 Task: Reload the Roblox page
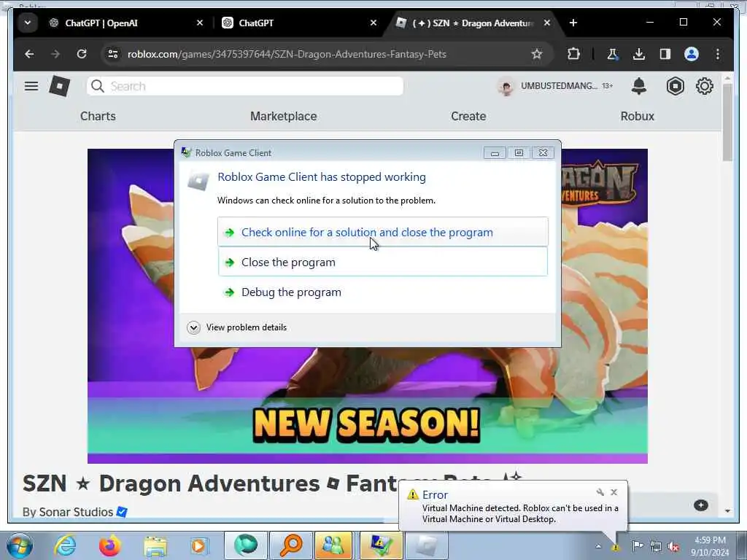click(82, 54)
